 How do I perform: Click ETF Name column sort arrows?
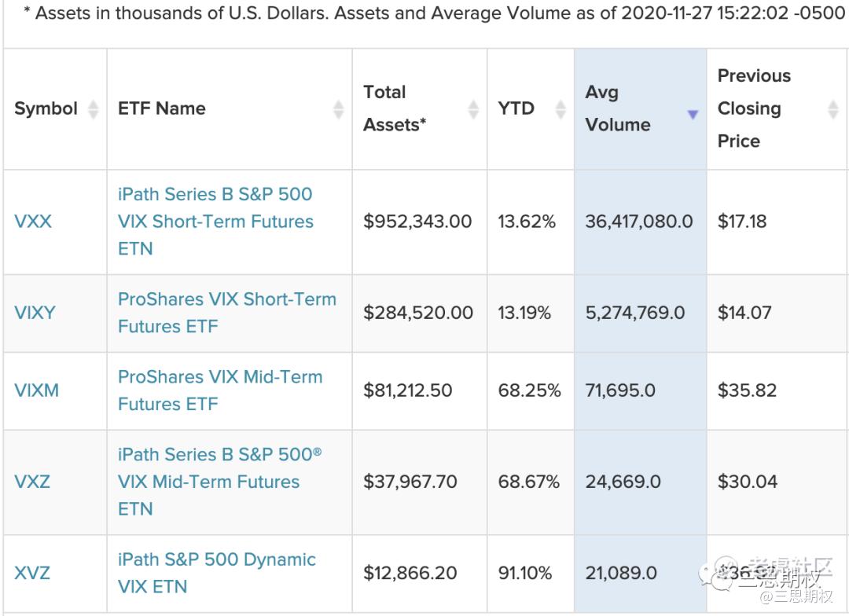[339, 109]
